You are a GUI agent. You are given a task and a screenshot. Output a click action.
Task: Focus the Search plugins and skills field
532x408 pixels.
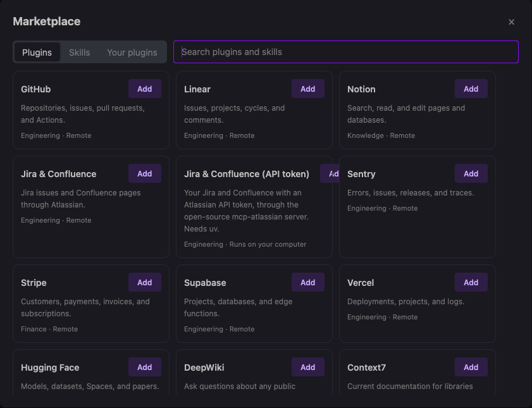pos(346,52)
